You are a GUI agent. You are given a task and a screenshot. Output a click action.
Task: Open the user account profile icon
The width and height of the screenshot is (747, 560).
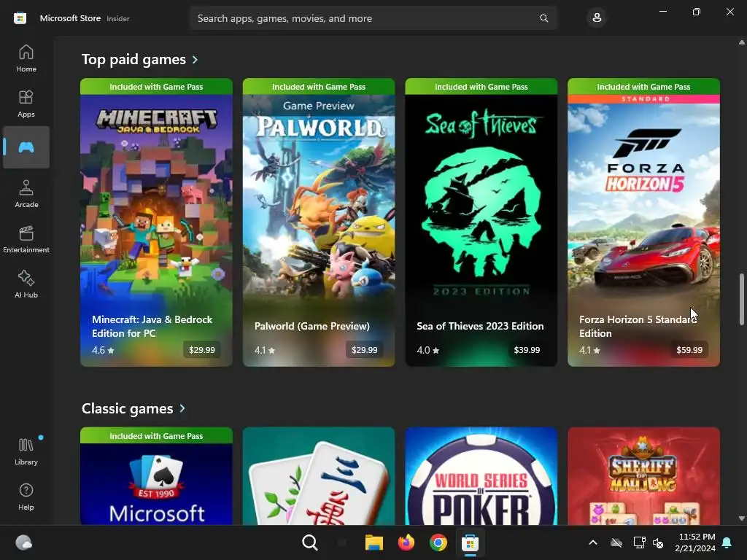[x=597, y=18]
